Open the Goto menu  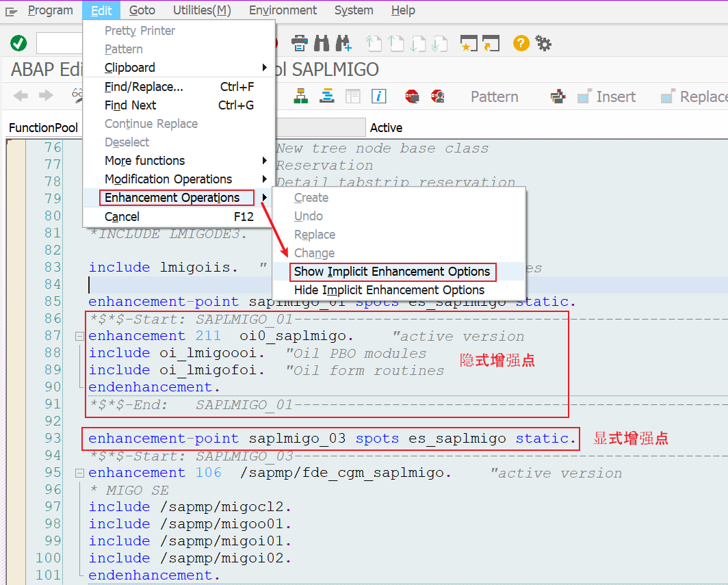tap(142, 10)
